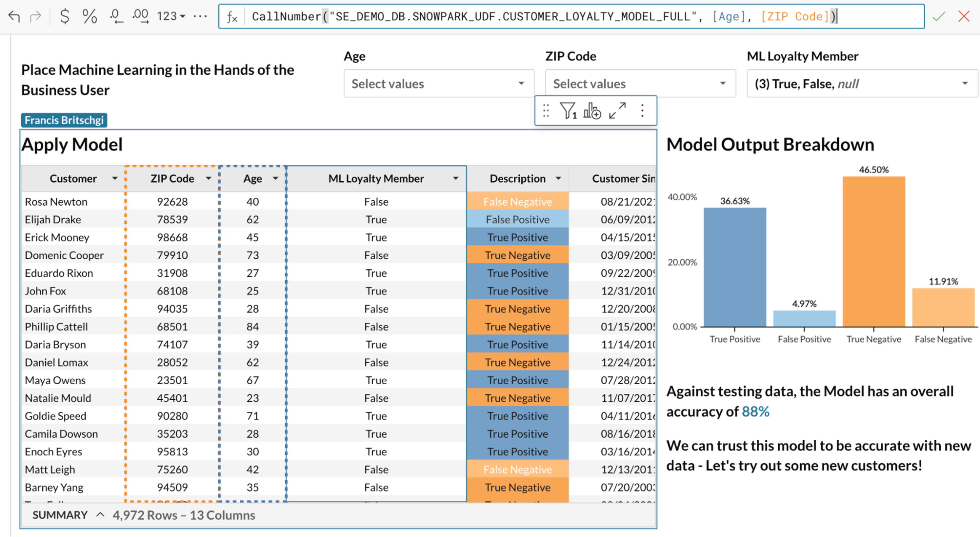Image resolution: width=980 pixels, height=537 pixels.
Task: Click the Natalie Mould customer cell
Action: (x=73, y=398)
